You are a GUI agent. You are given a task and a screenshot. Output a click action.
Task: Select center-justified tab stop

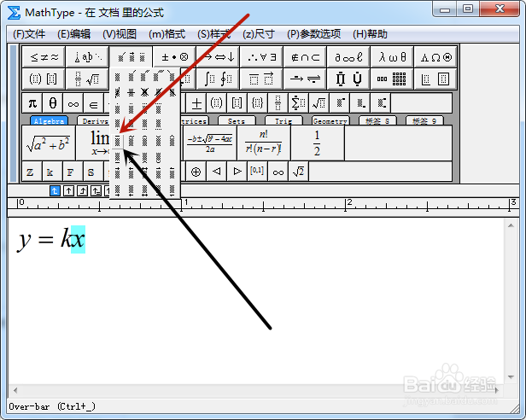(68, 191)
